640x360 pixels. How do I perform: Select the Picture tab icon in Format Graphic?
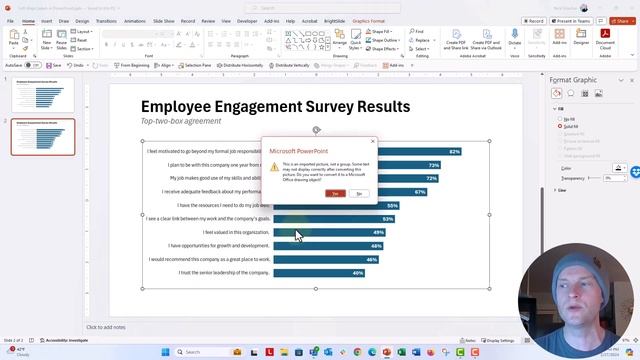tap(599, 93)
